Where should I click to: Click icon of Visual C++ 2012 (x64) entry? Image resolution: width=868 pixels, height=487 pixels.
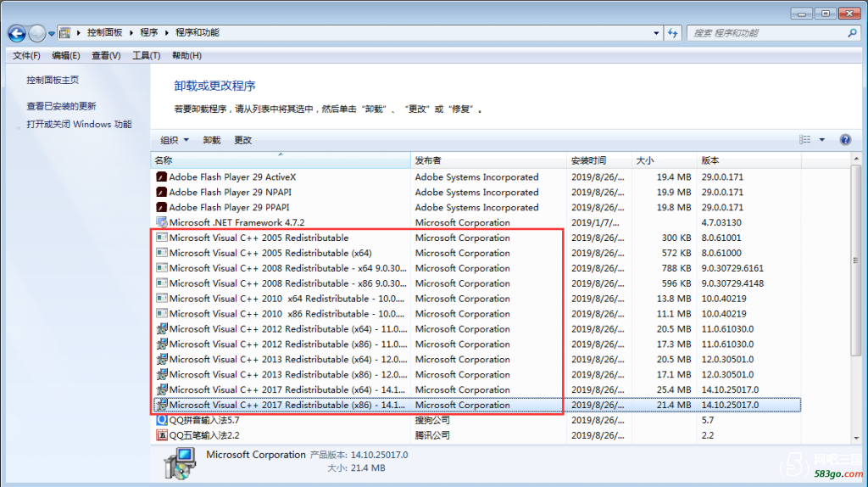click(x=162, y=329)
